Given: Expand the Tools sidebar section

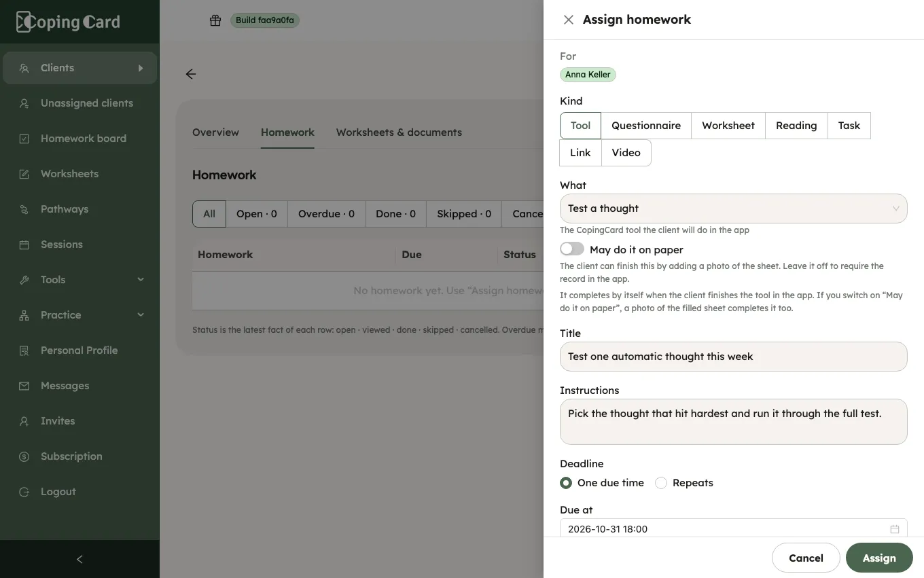Looking at the screenshot, I should (141, 280).
